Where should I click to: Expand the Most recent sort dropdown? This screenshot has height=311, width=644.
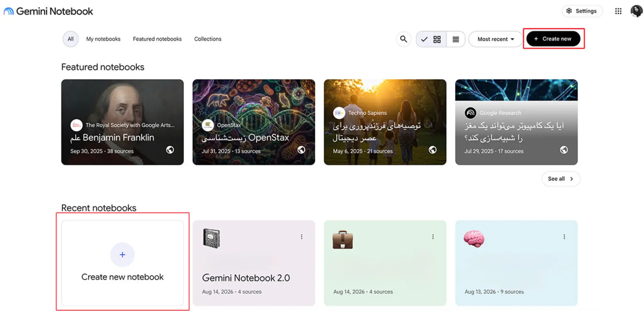click(x=495, y=39)
